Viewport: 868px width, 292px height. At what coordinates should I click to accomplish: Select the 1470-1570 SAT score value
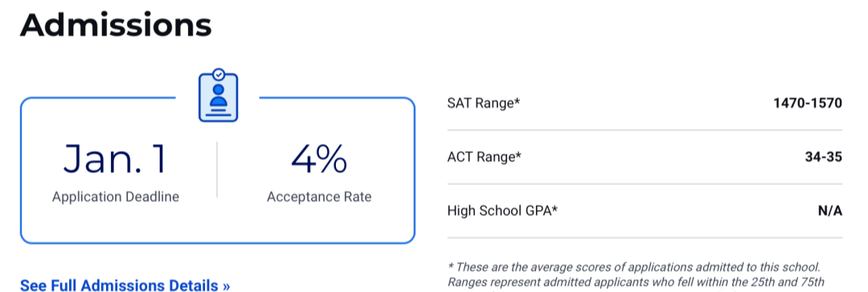coord(808,103)
